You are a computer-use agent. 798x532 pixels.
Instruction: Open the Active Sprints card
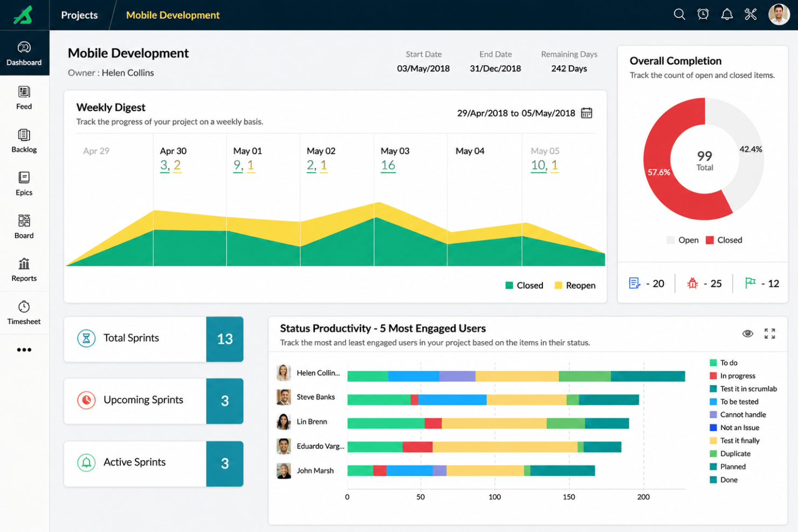coord(154,464)
